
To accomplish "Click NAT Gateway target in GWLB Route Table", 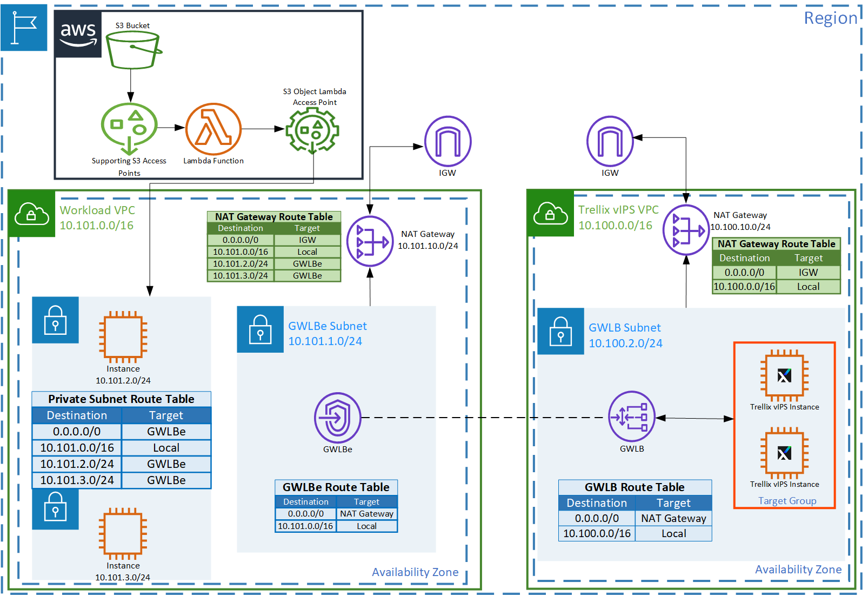I will [x=673, y=518].
